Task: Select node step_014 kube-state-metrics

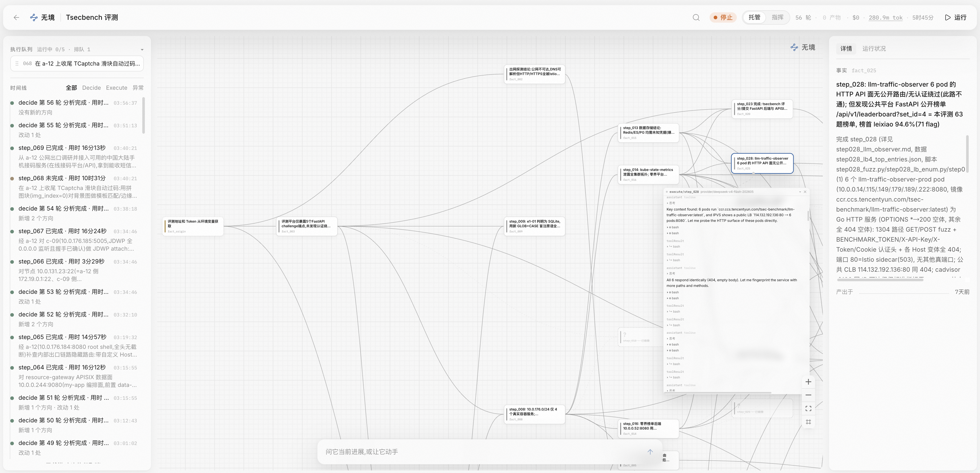Action: click(x=648, y=175)
